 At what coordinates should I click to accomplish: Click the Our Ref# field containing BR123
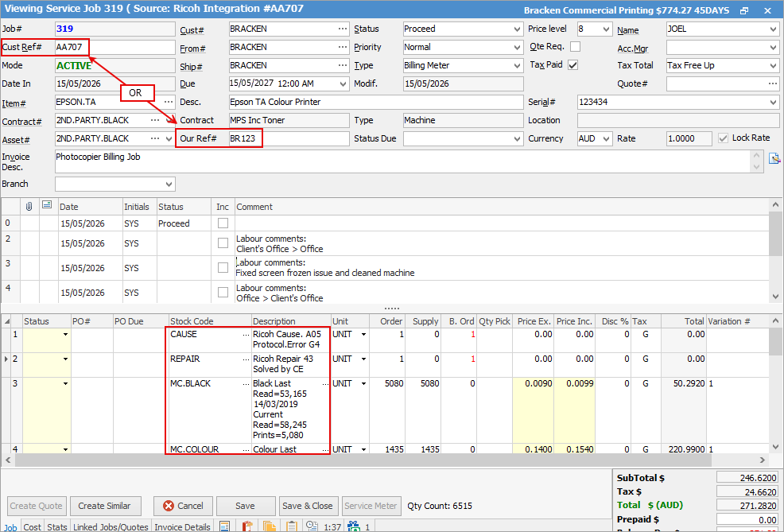289,138
